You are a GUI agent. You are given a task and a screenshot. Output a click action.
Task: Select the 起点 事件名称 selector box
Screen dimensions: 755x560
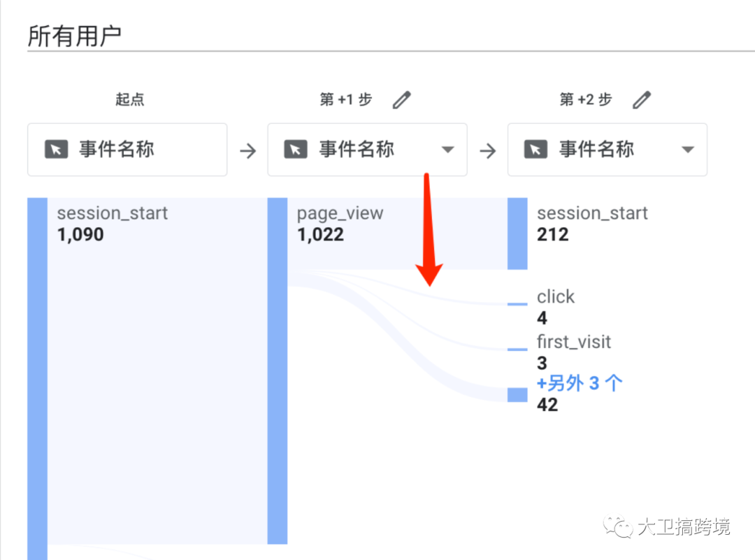(127, 150)
